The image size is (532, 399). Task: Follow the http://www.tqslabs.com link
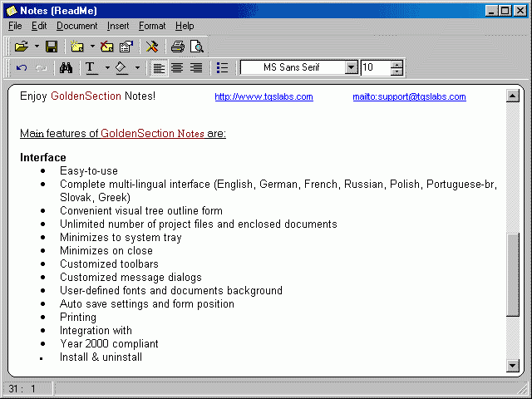click(264, 96)
